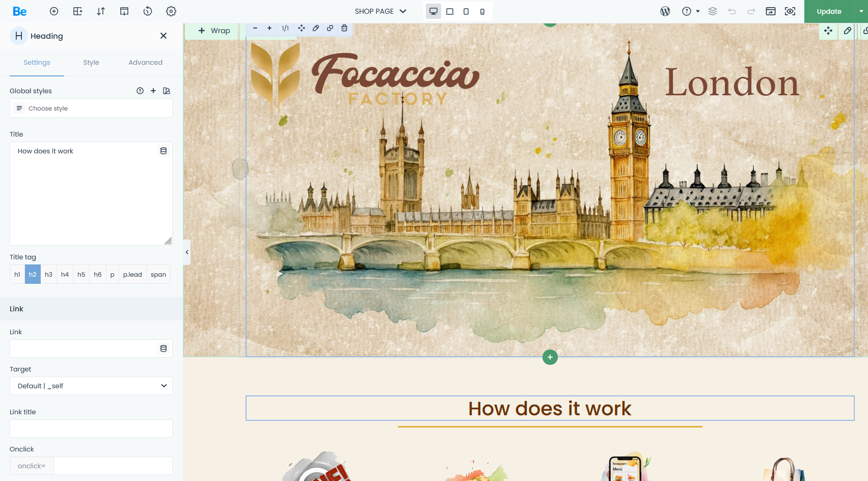The height and width of the screenshot is (481, 868).
Task: Open the Target Default _self dropdown
Action: [x=91, y=386]
